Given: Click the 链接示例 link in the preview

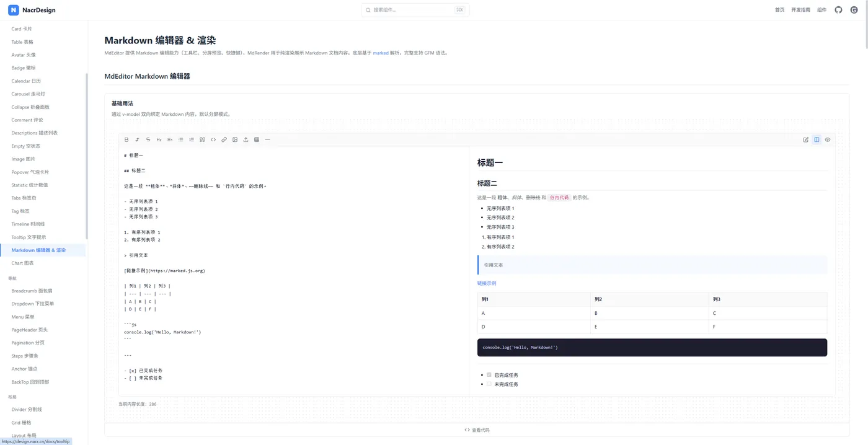Looking at the screenshot, I should click(x=487, y=283).
